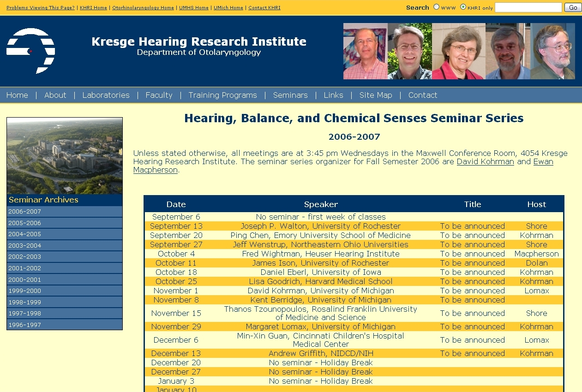Click speaker Fred Wightman, Heuser Hearing Institute
This screenshot has height=392, width=582.
click(321, 254)
